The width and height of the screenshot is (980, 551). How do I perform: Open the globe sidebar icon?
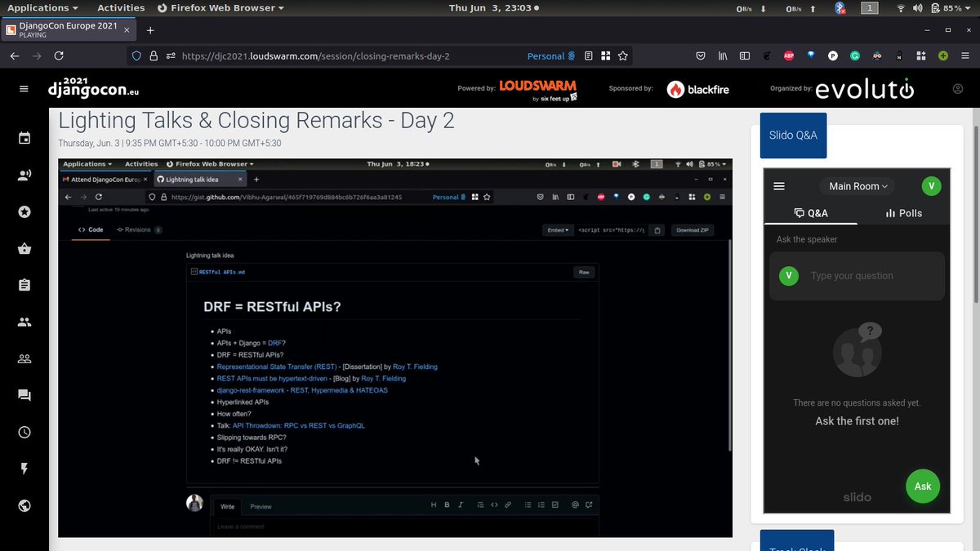click(24, 505)
